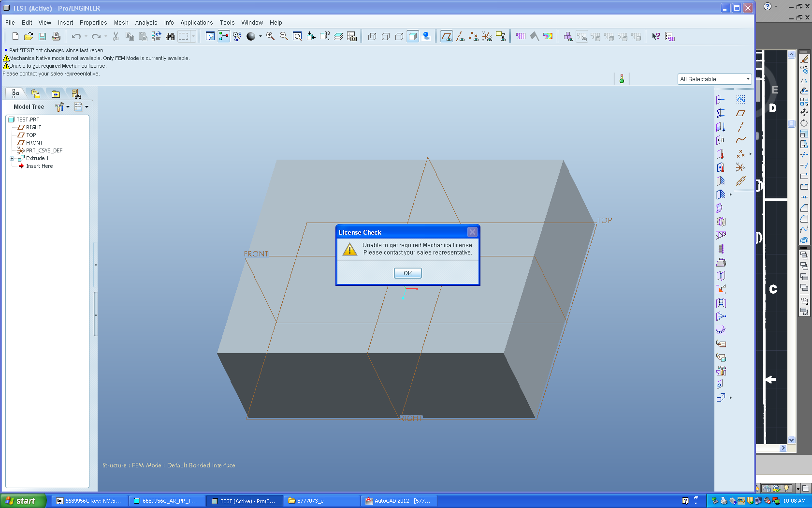Click the What's This help cursor icon

(x=656, y=36)
